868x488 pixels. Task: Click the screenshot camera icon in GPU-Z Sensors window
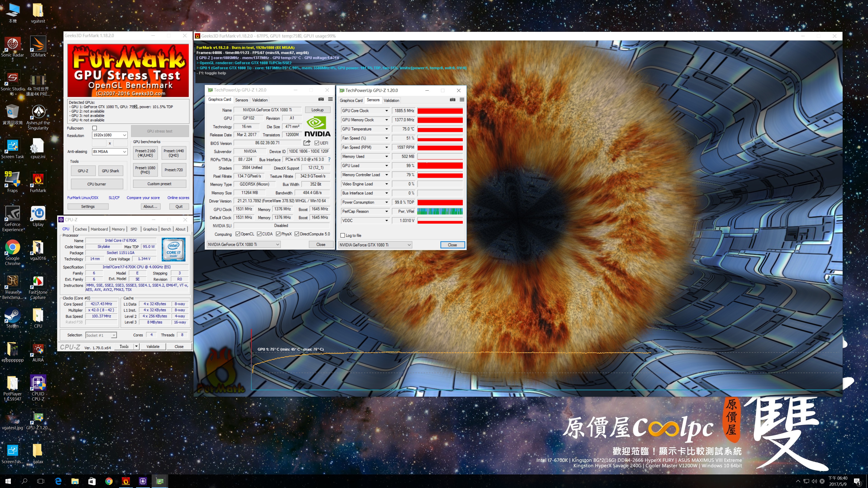point(452,100)
